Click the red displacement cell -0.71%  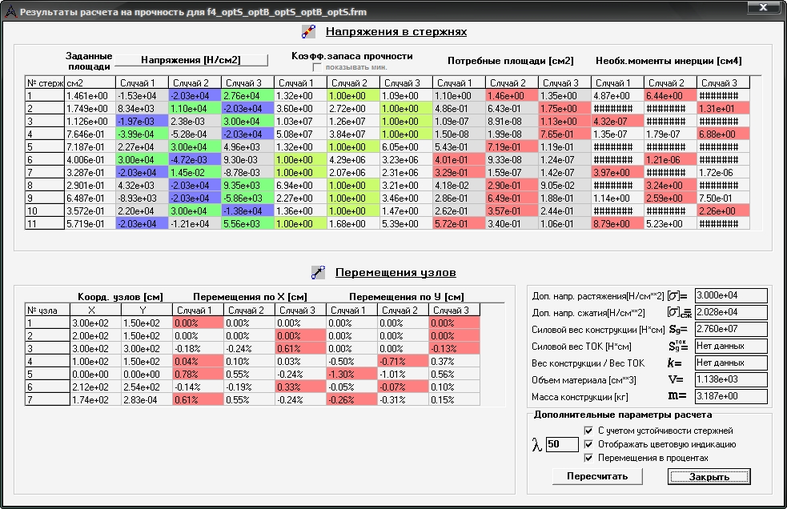click(403, 361)
